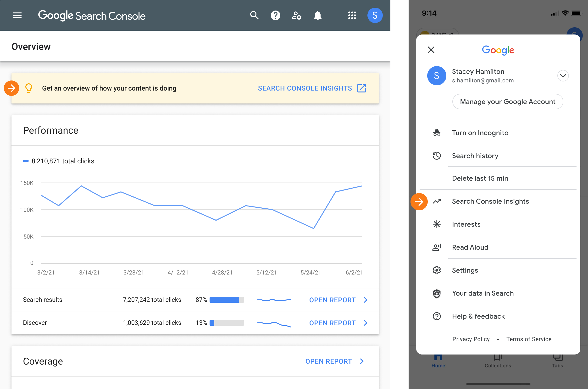Enable Search Console Insights view
Image resolution: width=588 pixels, height=389 pixels.
click(x=490, y=201)
